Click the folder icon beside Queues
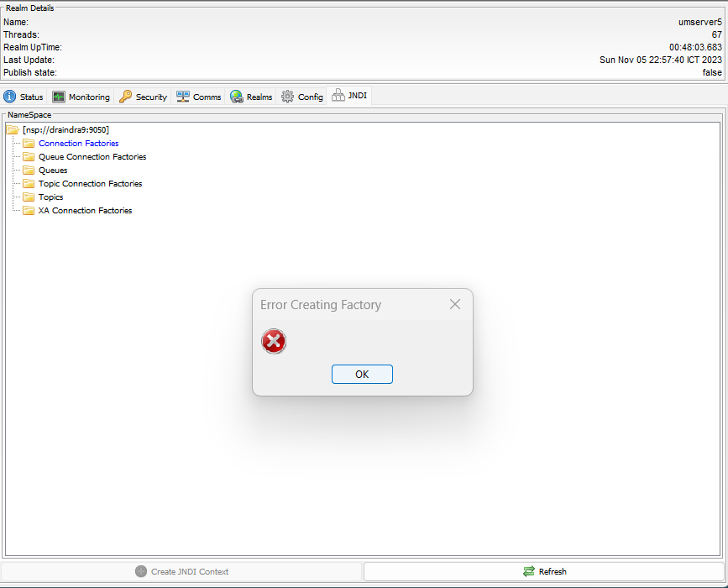 point(29,170)
